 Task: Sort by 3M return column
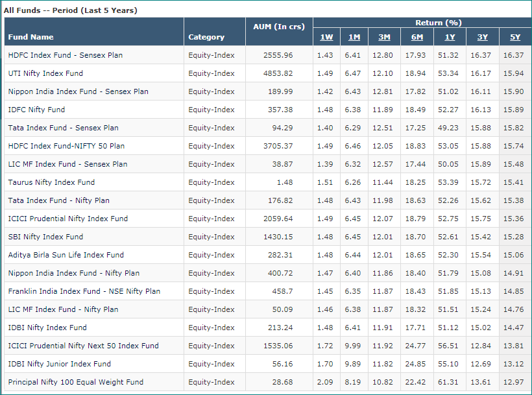(384, 37)
